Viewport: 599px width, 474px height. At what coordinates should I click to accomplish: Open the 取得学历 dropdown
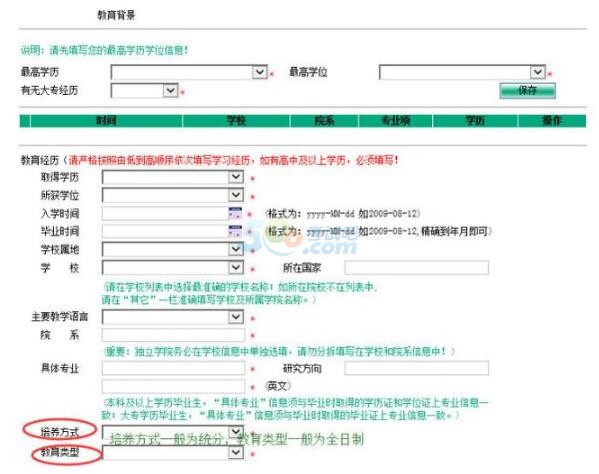[x=173, y=177]
